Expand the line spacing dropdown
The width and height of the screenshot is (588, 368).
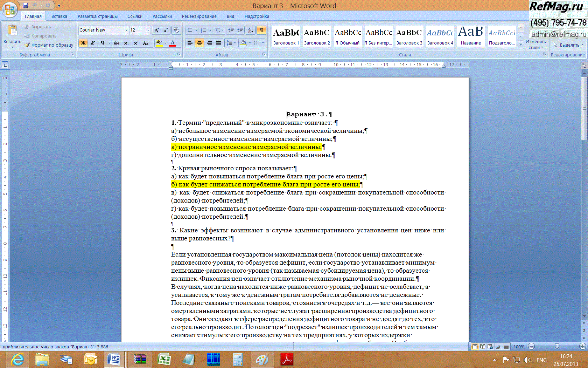(234, 43)
